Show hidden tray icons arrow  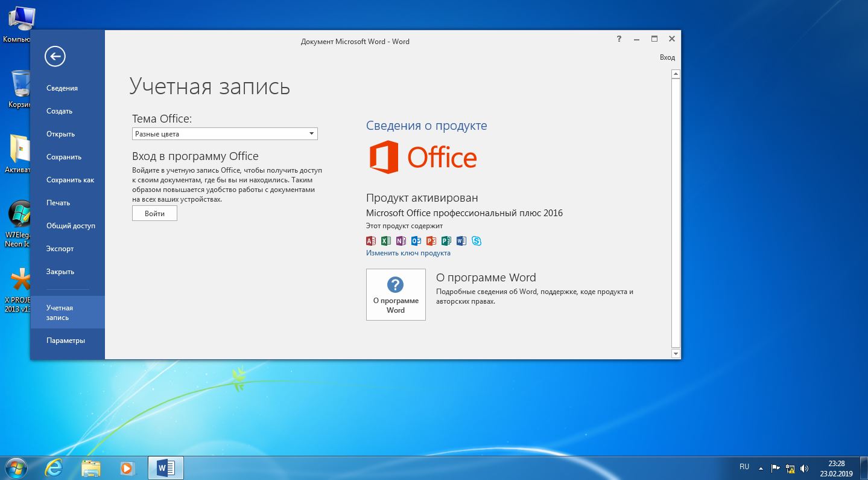point(761,468)
